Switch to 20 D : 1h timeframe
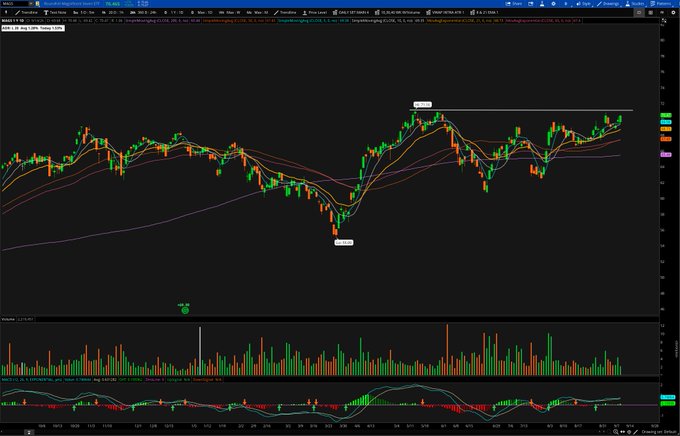The width and height of the screenshot is (680, 436). click(113, 13)
